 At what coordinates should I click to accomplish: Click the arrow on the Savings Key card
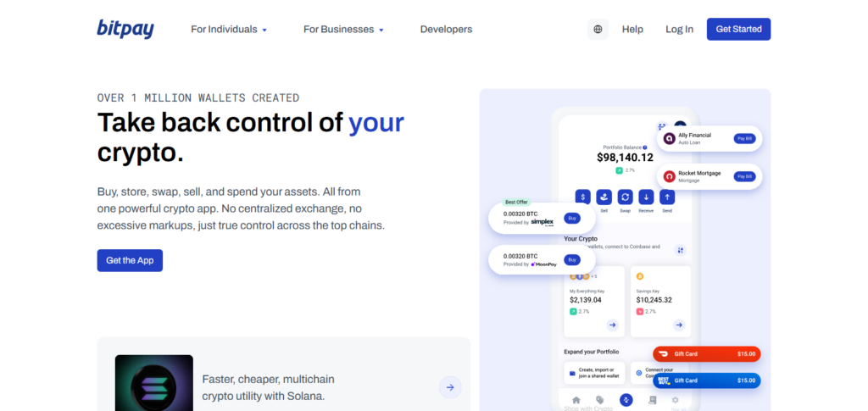coord(679,325)
